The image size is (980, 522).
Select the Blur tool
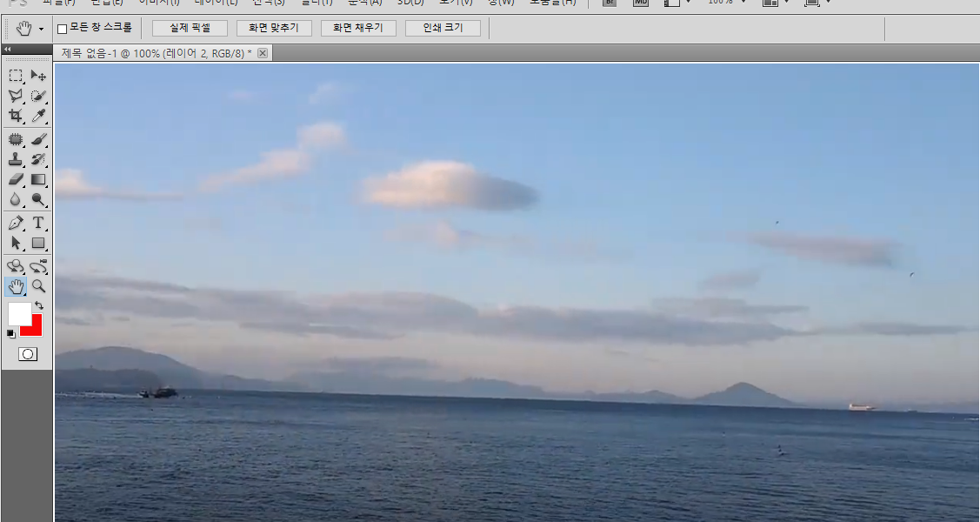16,199
